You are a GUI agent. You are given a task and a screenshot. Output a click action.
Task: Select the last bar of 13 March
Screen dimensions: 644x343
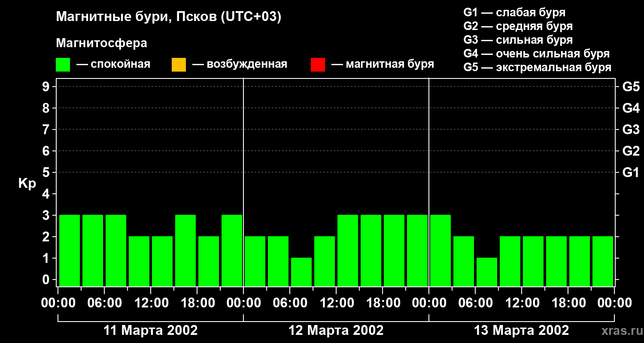603,261
